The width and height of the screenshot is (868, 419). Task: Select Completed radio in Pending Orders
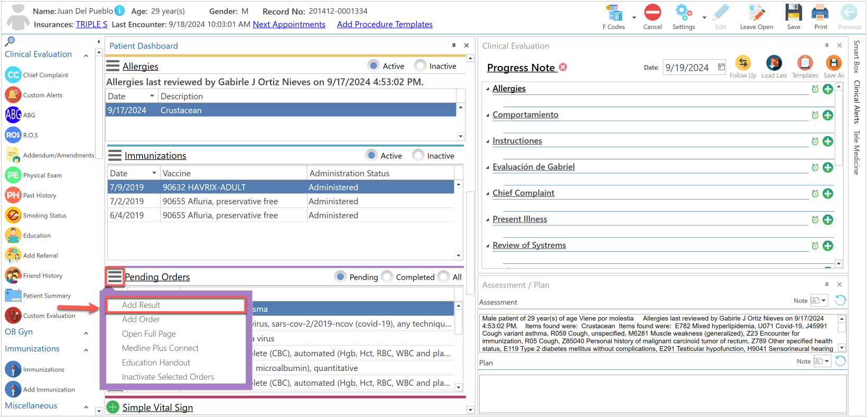pyautogui.click(x=387, y=277)
